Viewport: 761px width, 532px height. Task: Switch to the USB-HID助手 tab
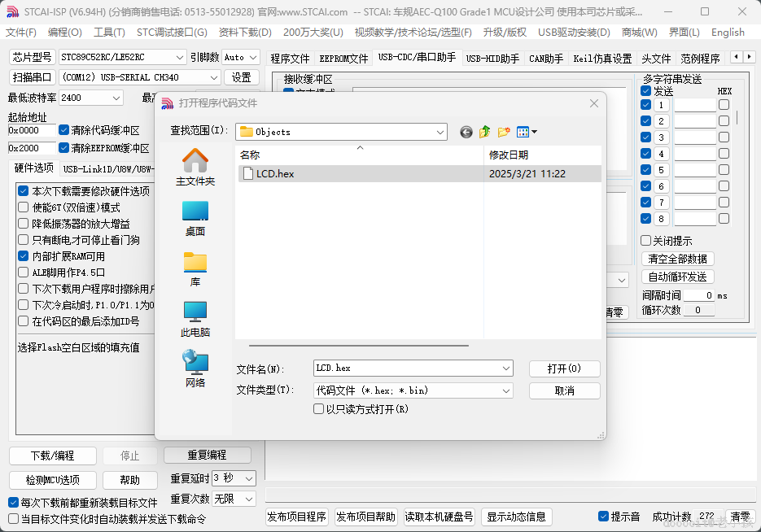tap(492, 58)
